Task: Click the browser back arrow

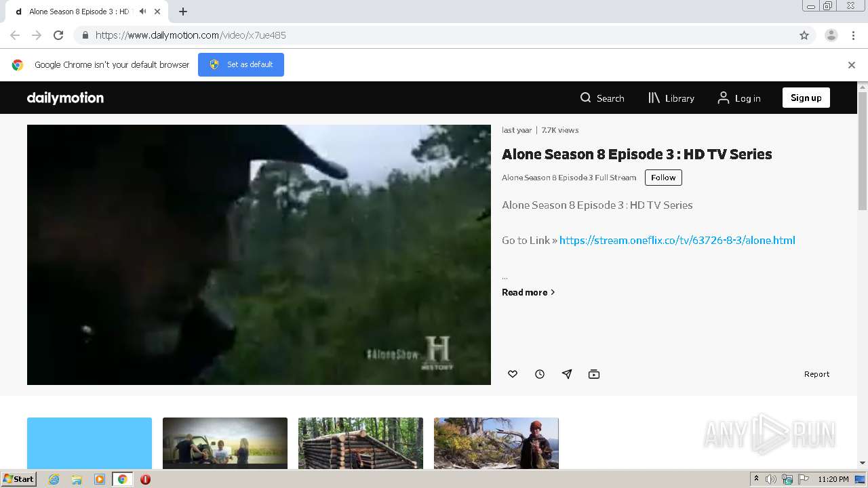Action: (15, 35)
